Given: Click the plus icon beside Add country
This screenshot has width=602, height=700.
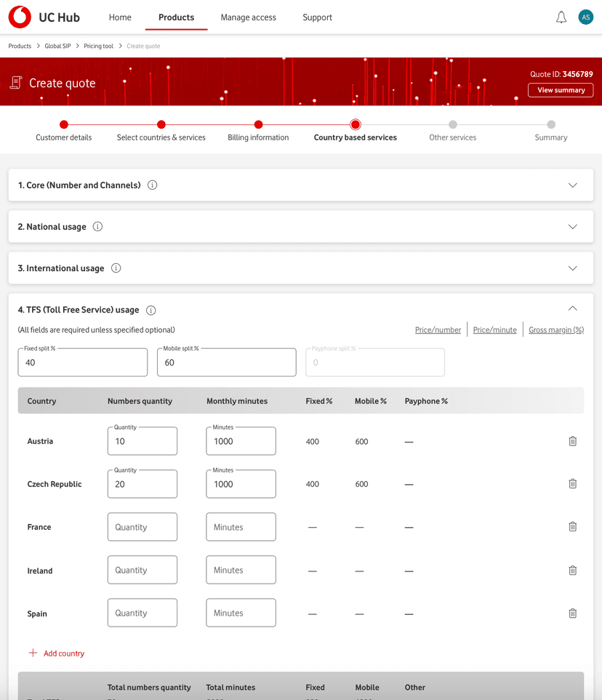Looking at the screenshot, I should point(33,653).
